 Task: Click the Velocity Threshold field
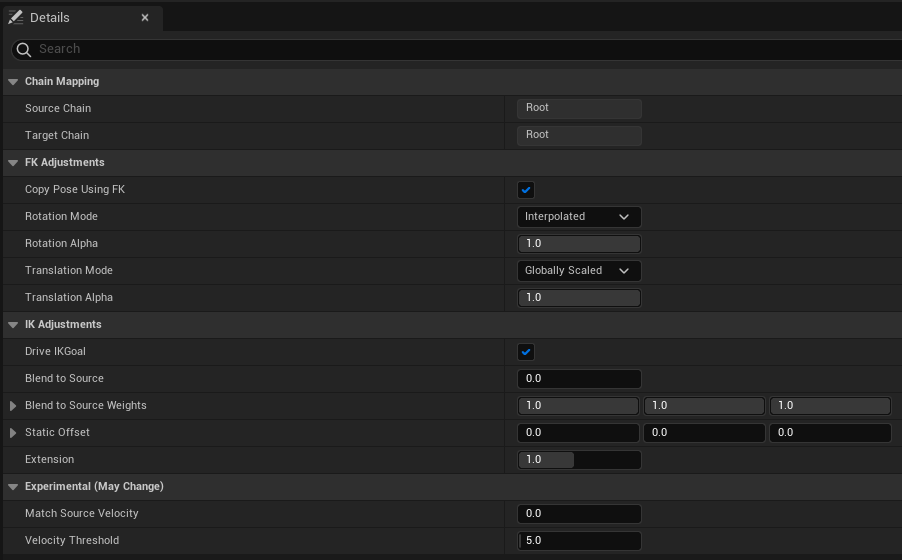(579, 541)
